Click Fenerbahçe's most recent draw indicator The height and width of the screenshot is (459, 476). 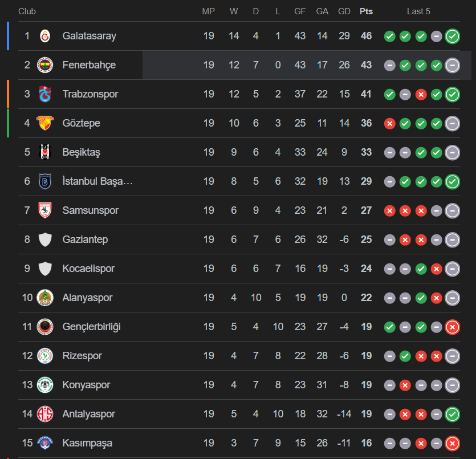pyautogui.click(x=453, y=66)
